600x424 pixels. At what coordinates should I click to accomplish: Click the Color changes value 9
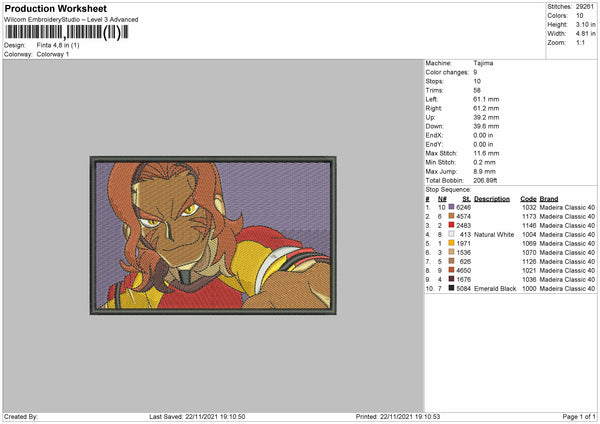click(475, 72)
